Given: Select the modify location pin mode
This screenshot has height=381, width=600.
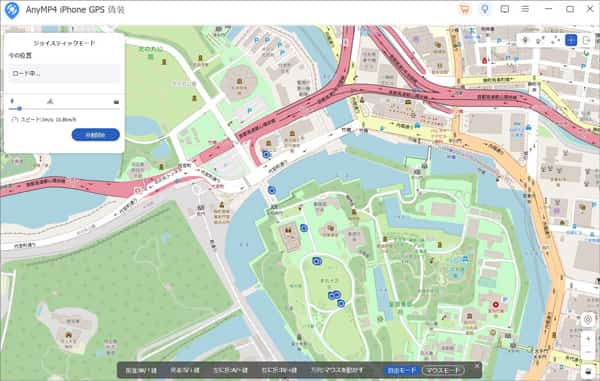Looking at the screenshot, I should point(525,40).
